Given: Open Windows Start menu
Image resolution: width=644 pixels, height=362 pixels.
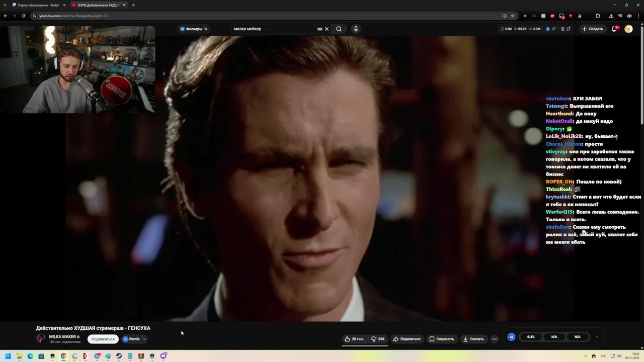Looking at the screenshot, I should pos(8,356).
